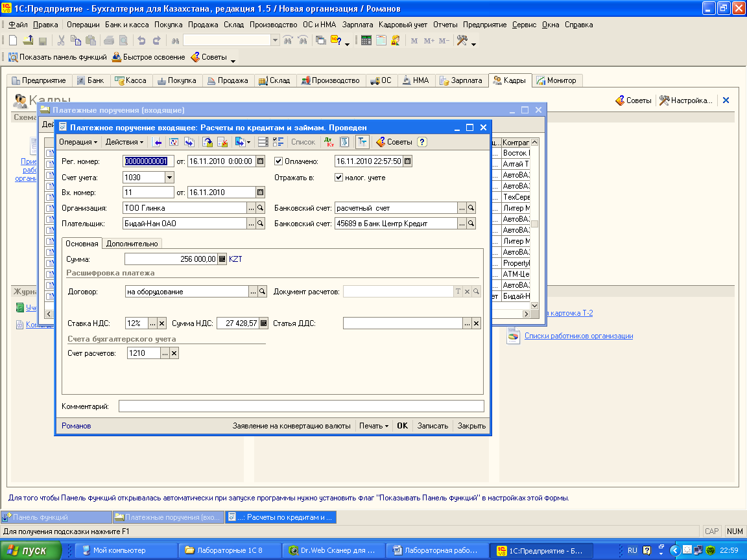Click the Вх. номер input field

coord(148,192)
